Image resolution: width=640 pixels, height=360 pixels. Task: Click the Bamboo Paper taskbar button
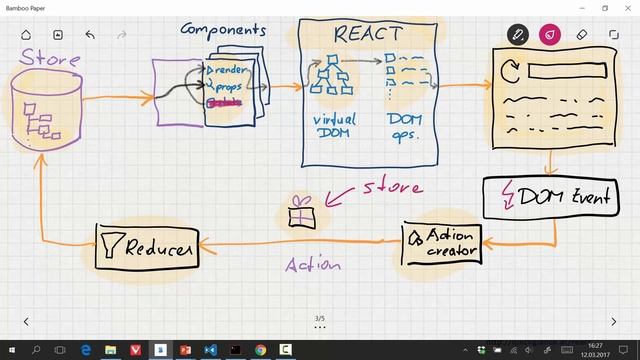pyautogui.click(x=160, y=350)
